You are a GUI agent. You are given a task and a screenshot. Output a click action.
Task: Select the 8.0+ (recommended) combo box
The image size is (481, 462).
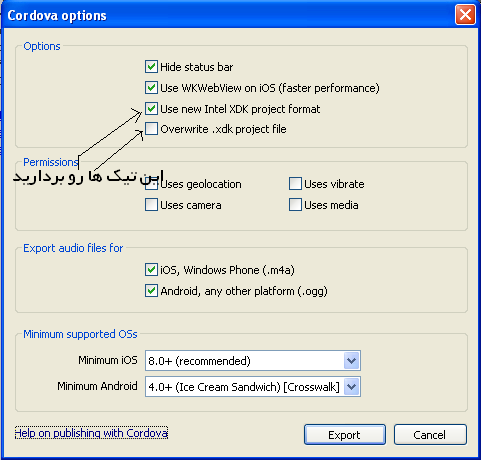253,360
